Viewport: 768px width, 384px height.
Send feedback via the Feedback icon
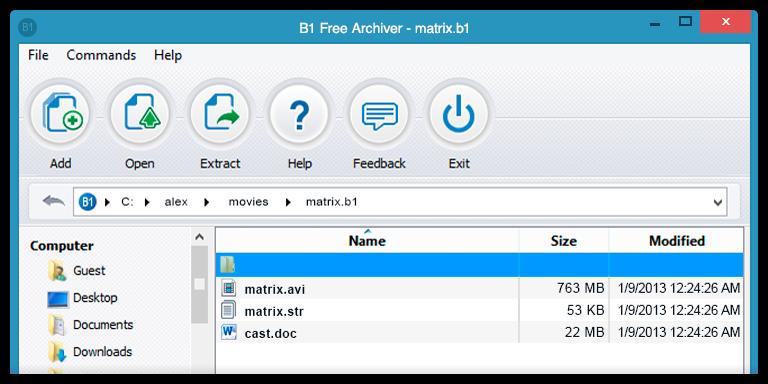point(379,114)
